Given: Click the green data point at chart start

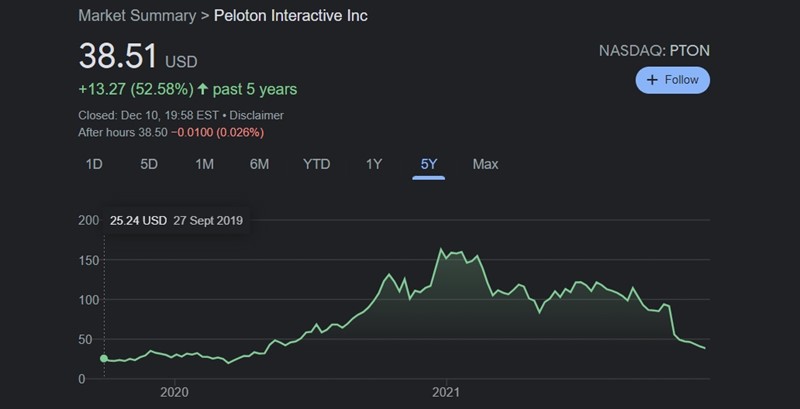Looking at the screenshot, I should 103,358.
